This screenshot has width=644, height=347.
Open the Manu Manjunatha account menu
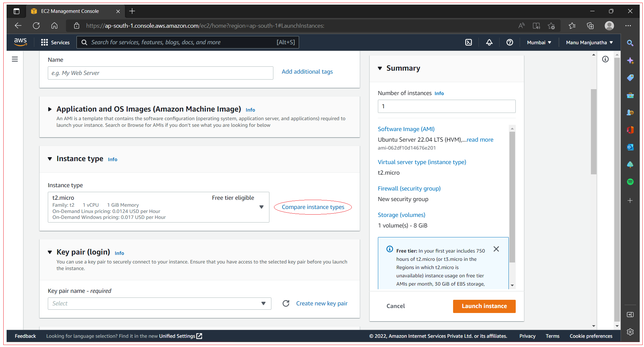pos(589,42)
